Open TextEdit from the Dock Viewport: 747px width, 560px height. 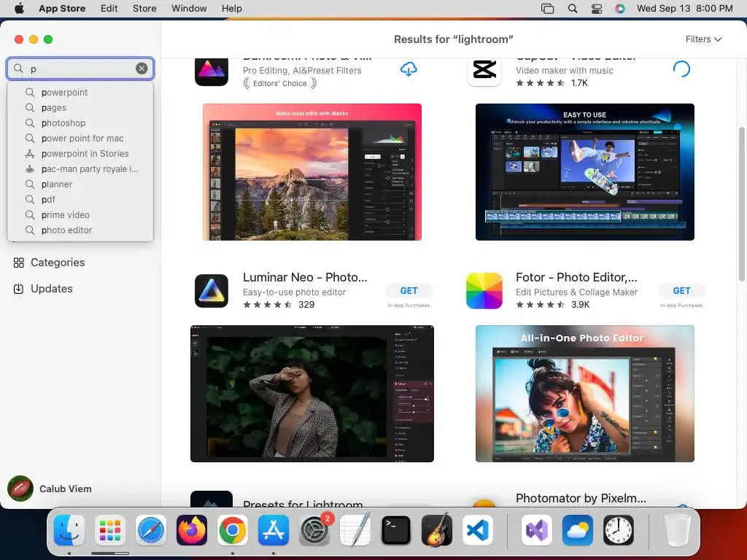click(355, 530)
